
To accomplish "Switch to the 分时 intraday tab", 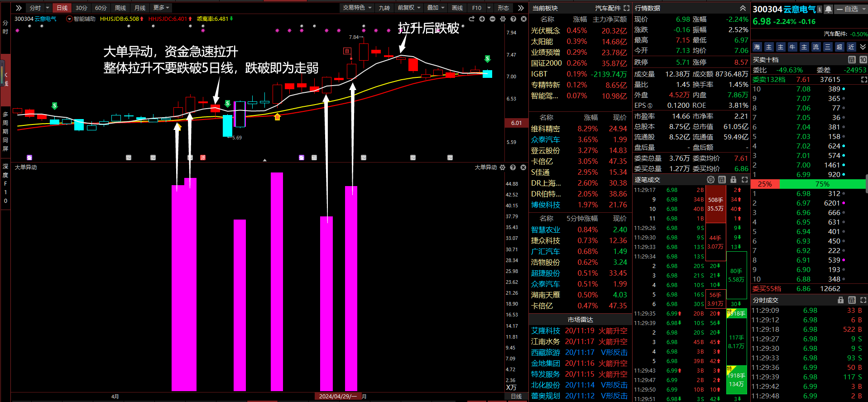I will pos(35,8).
